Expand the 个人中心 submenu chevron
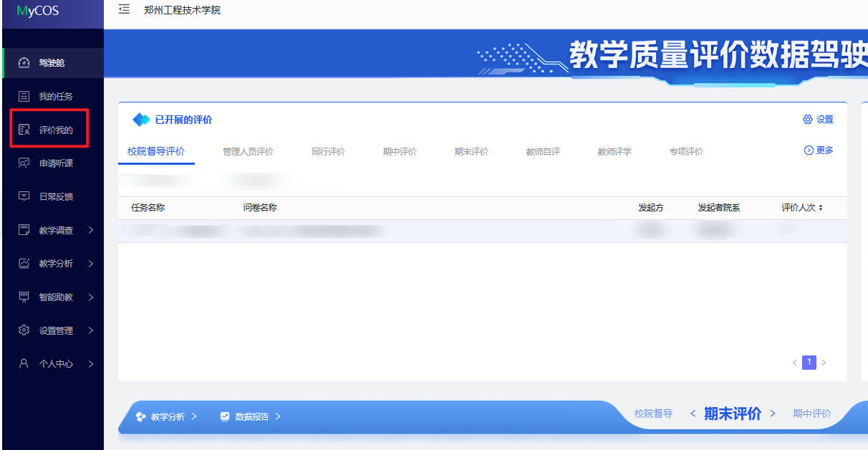 [91, 363]
